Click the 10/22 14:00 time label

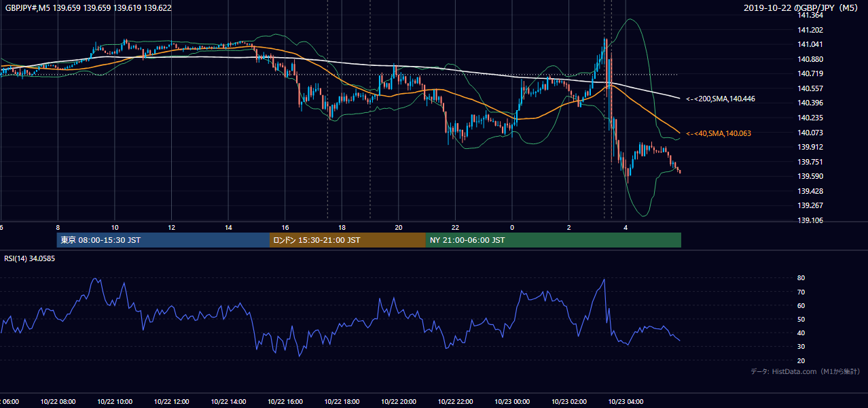[228, 401]
